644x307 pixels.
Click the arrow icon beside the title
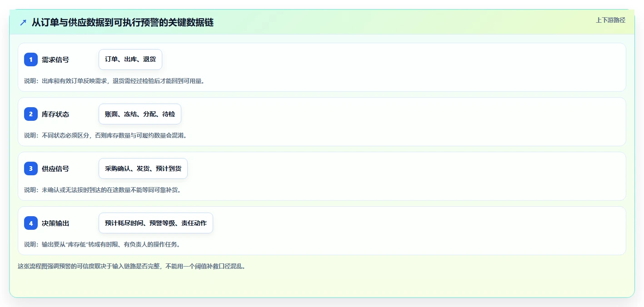tap(23, 22)
